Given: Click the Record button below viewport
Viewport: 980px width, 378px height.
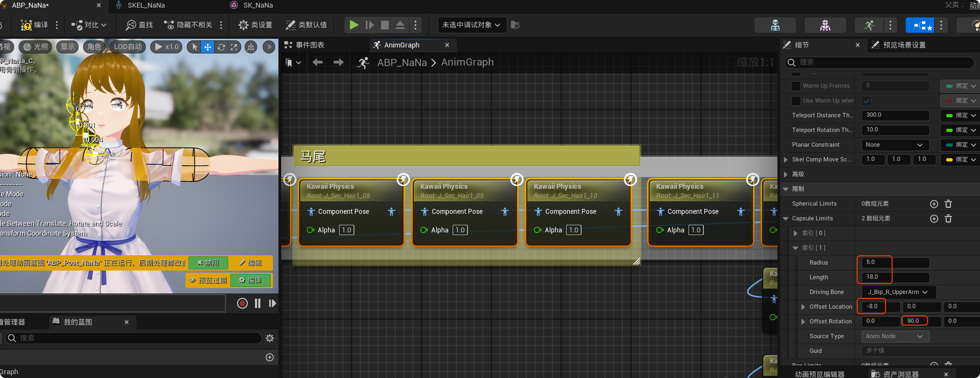Looking at the screenshot, I should pyautogui.click(x=242, y=303).
